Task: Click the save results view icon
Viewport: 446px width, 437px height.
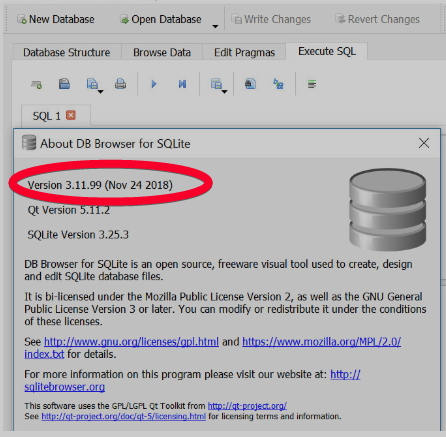Action: click(216, 83)
